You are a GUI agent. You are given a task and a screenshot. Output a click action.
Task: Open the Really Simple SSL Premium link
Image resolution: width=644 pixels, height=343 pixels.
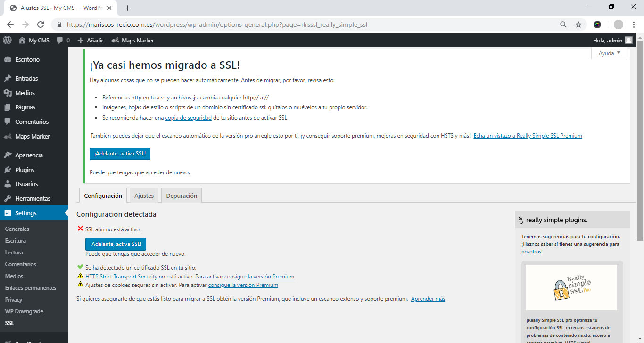pos(528,136)
